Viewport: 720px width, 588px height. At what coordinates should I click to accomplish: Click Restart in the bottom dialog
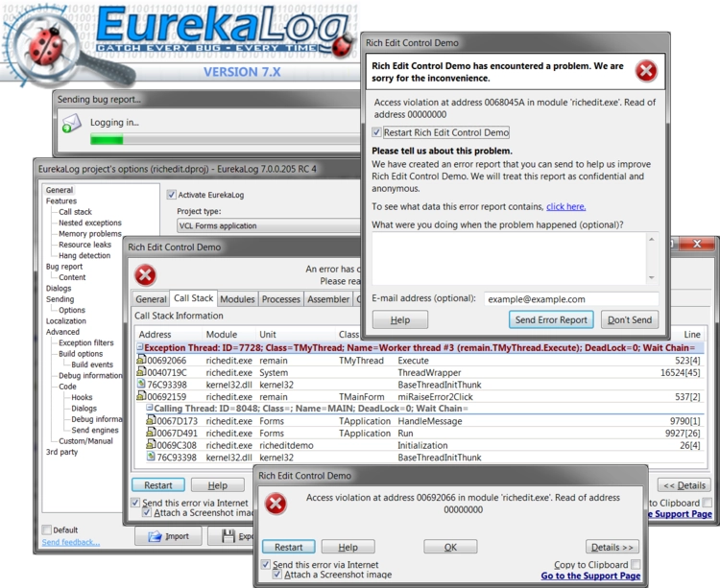288,547
